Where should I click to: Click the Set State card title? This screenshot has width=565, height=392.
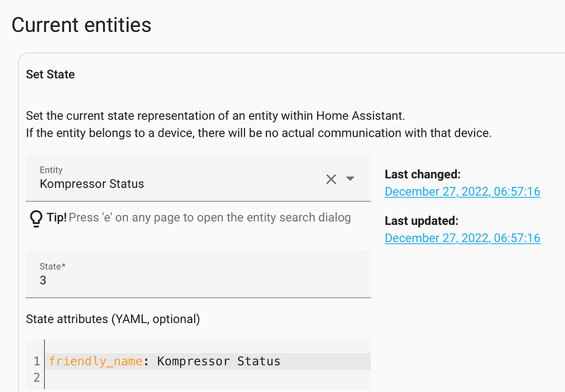50,74
